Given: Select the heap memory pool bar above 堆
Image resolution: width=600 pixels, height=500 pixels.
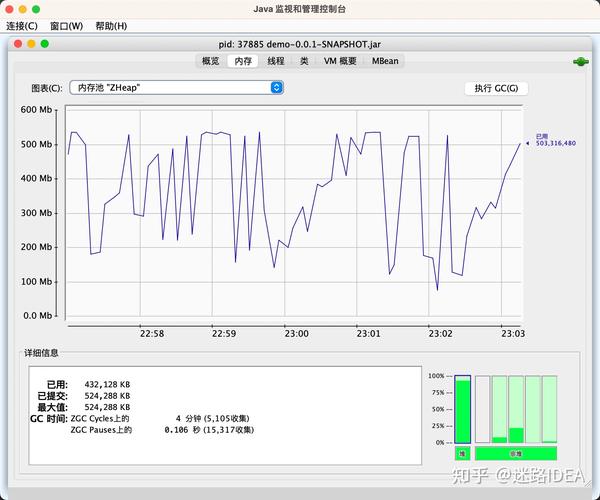Looking at the screenshot, I should click(x=462, y=409).
